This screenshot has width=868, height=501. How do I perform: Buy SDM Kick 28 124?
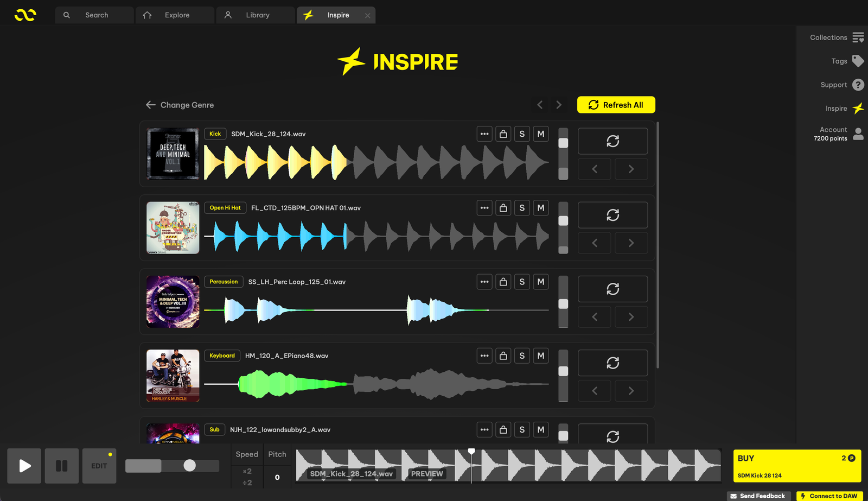[797, 466]
